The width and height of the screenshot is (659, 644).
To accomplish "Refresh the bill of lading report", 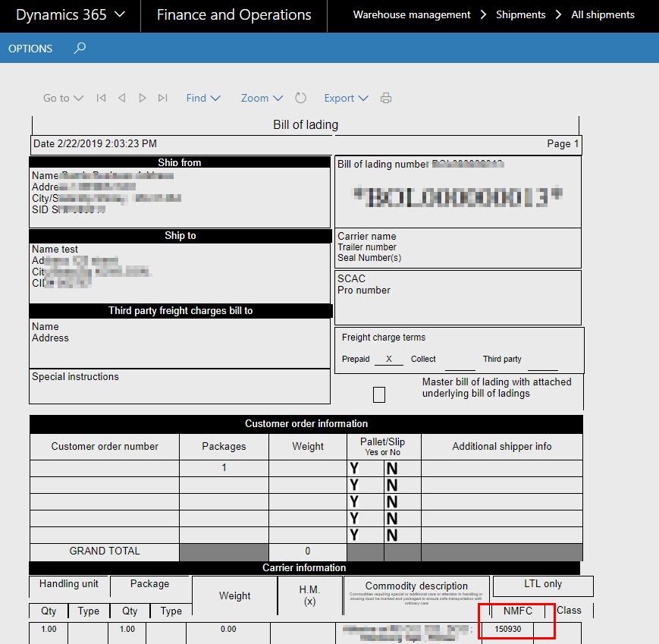I will click(300, 98).
